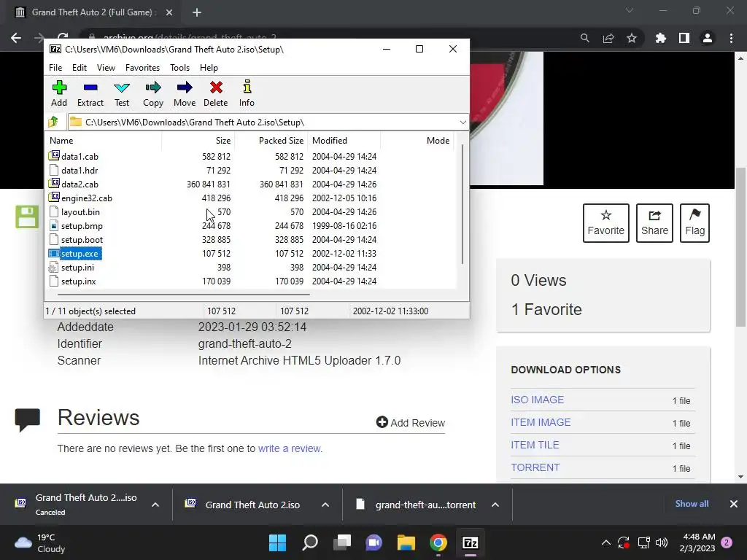Open the ITEM TILE download link
The width and height of the screenshot is (747, 560).
(535, 445)
